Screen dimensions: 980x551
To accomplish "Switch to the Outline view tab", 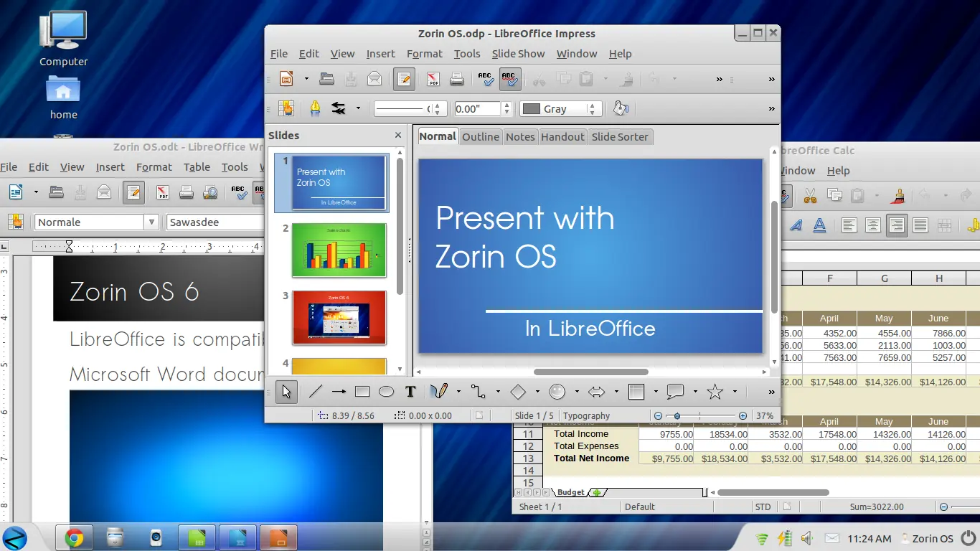I will point(481,136).
